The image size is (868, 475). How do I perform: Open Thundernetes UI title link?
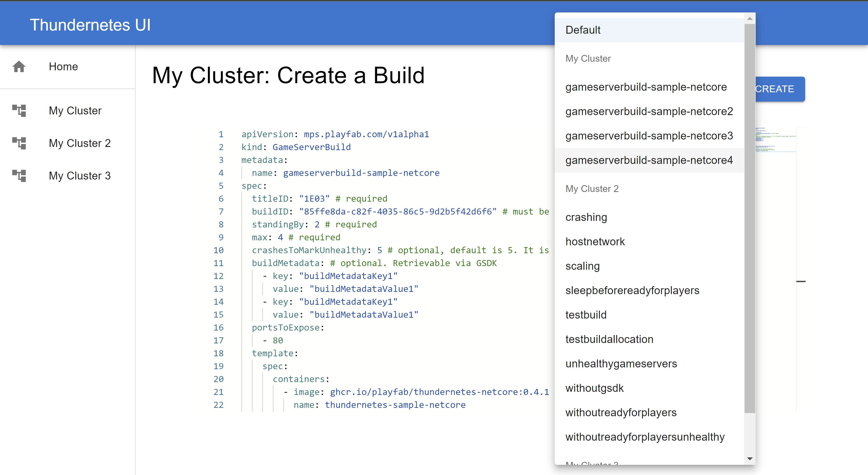[90, 25]
